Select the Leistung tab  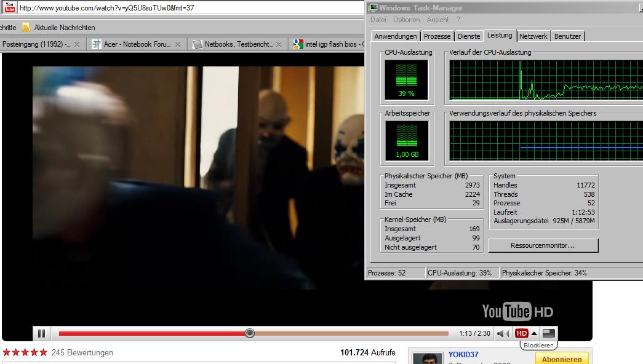pyautogui.click(x=500, y=35)
